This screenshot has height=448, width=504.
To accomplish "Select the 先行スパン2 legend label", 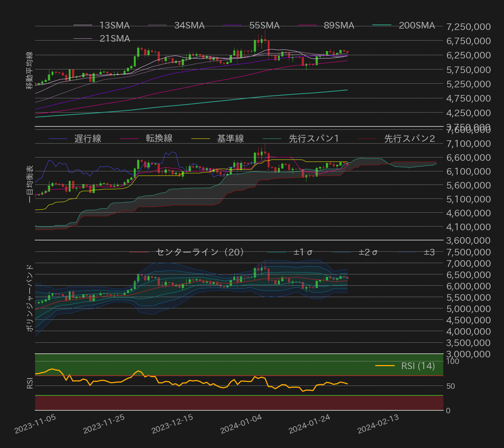I will [410, 139].
